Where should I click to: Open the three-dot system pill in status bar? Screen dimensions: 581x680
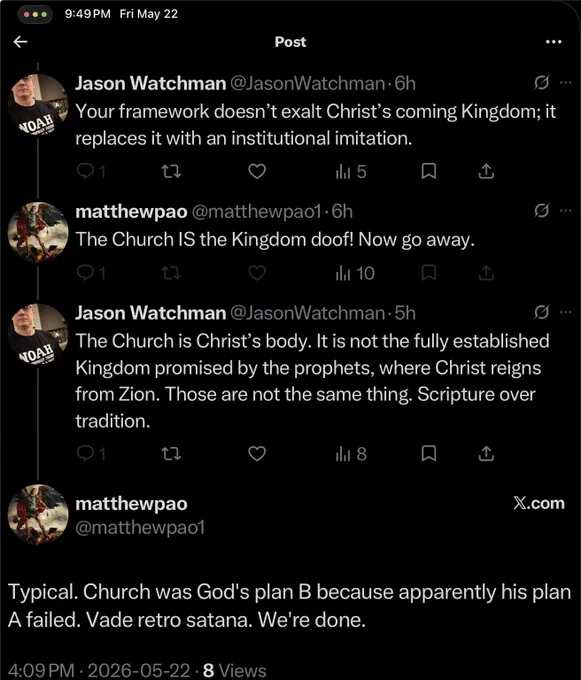[x=36, y=14]
